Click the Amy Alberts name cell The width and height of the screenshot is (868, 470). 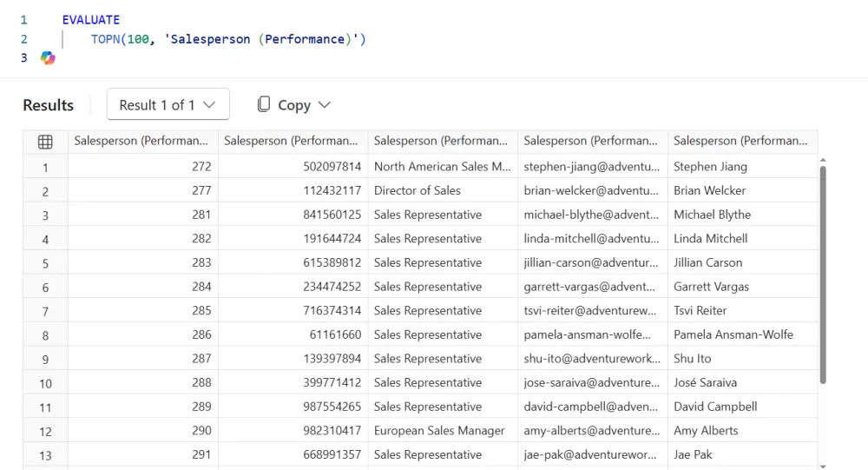742,431
